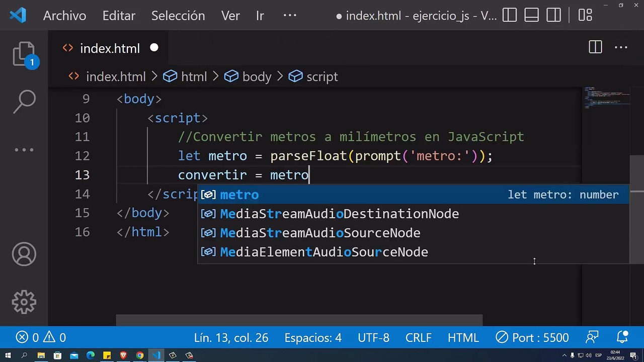This screenshot has height=362, width=644.
Task: Show additional views via activity bar ellipsis
Action: 24,149
